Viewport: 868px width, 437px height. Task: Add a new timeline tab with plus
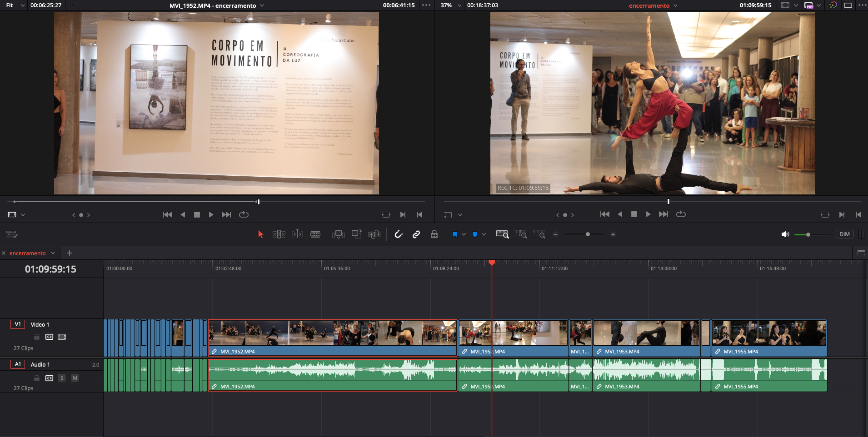coord(70,253)
